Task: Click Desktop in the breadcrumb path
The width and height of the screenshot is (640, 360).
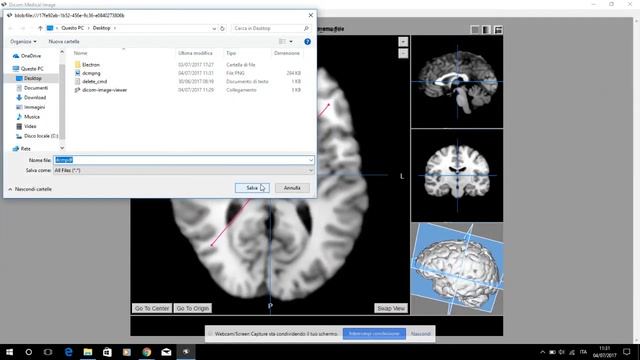Action: (102, 28)
